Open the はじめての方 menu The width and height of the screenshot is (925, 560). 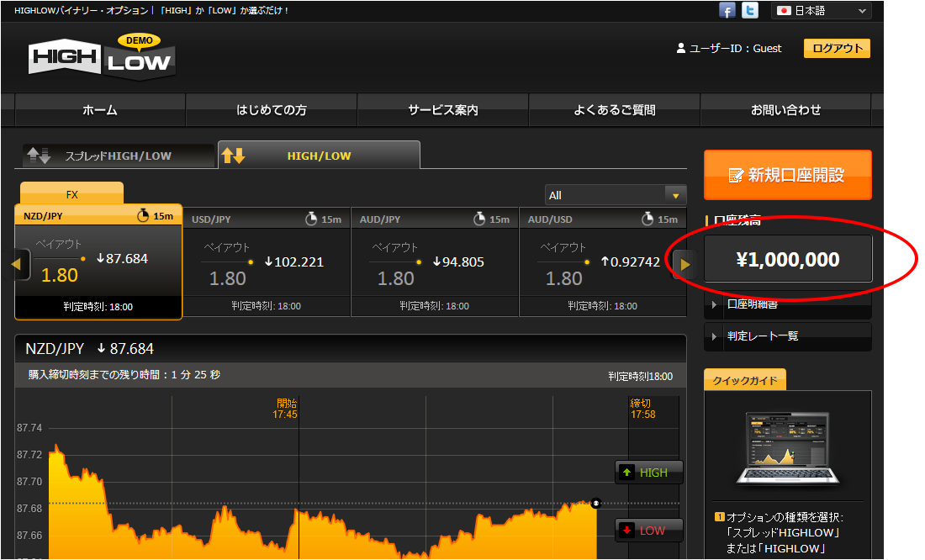[x=271, y=110]
